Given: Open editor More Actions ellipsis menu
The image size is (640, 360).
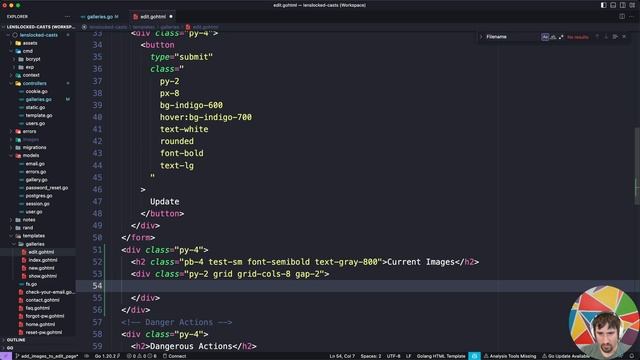Looking at the screenshot, I should [631, 17].
